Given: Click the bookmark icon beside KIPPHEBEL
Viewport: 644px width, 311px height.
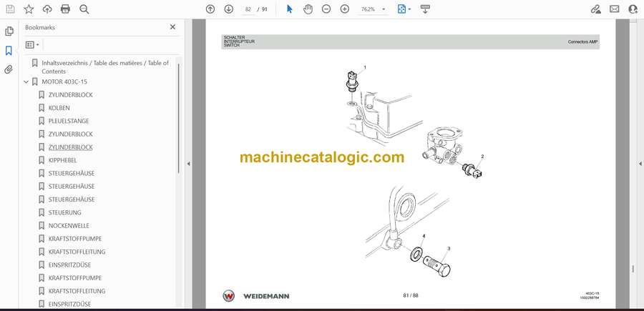Looking at the screenshot, I should pyautogui.click(x=42, y=160).
